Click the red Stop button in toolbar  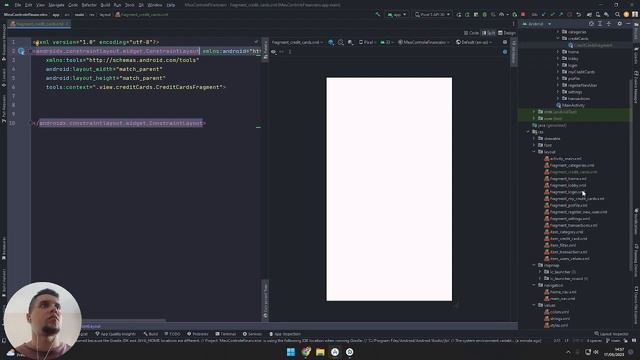click(523, 14)
